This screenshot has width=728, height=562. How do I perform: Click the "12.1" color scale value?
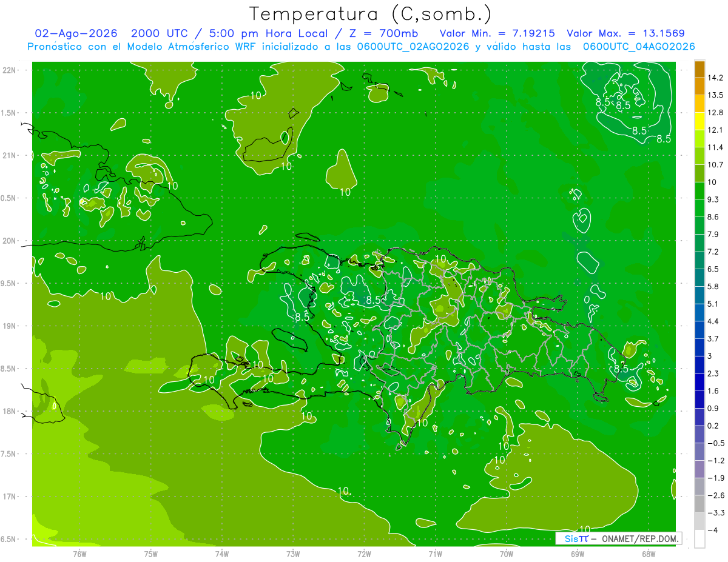pos(716,130)
